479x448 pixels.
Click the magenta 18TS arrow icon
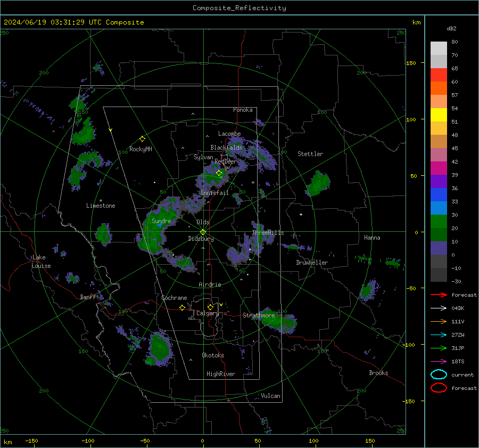tap(439, 362)
